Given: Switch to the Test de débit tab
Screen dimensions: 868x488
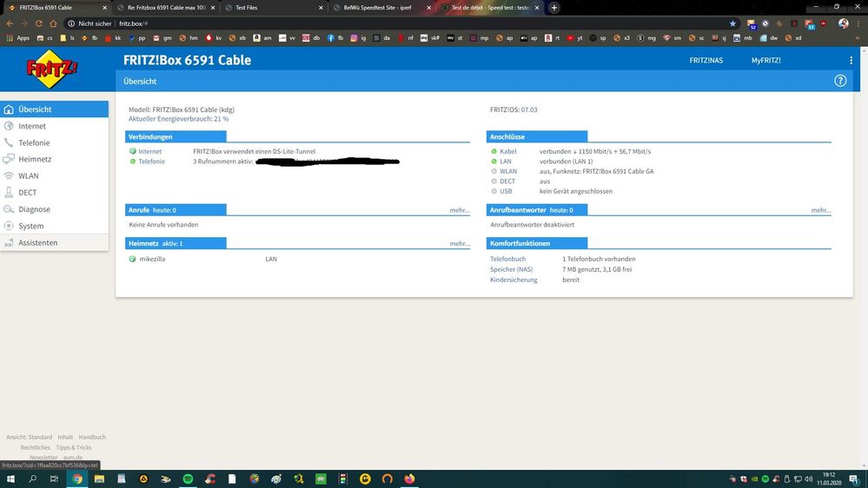Looking at the screenshot, I should tap(489, 8).
